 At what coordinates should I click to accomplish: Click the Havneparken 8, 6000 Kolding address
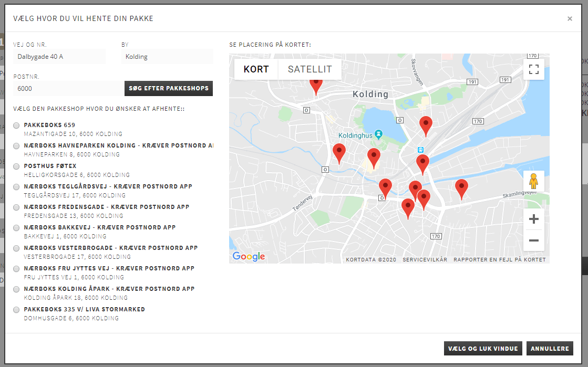71,154
